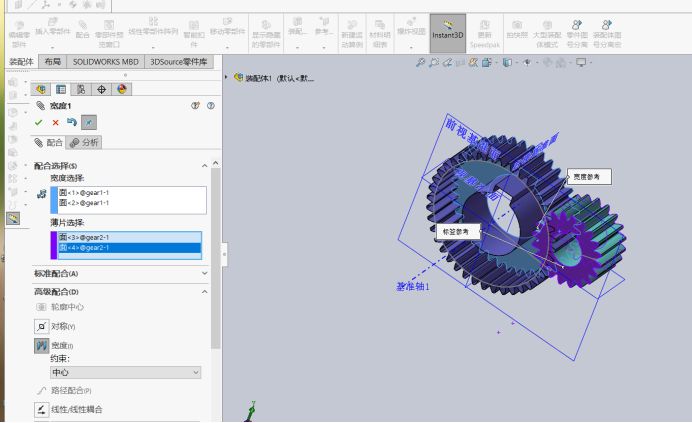Click the help question mark icon
Screen dimensions: 692x423
tap(211, 106)
